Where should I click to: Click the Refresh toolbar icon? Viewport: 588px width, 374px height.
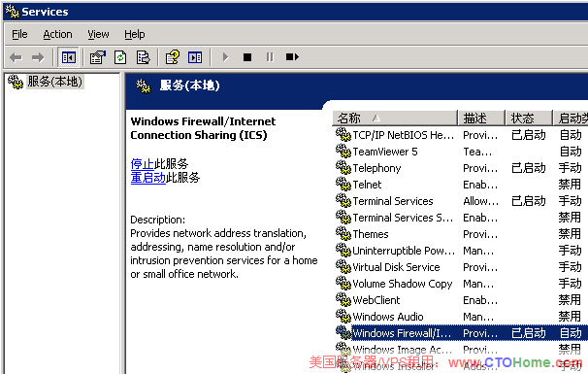[x=120, y=57]
